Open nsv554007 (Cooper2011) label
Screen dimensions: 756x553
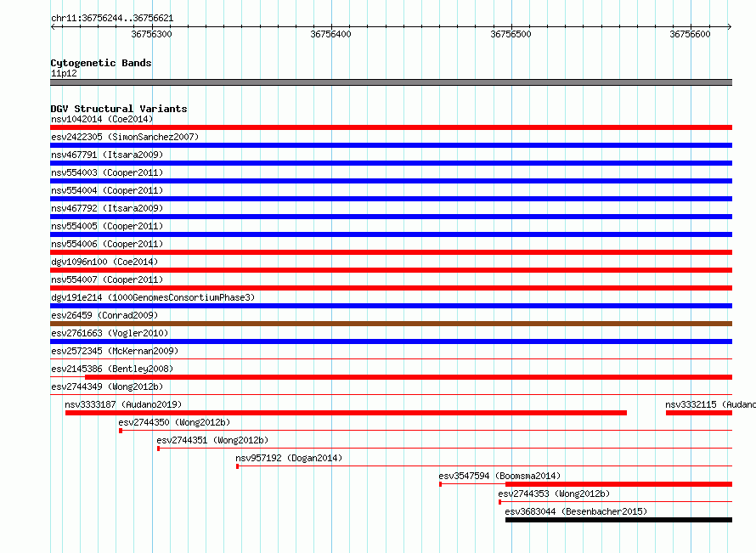point(107,279)
